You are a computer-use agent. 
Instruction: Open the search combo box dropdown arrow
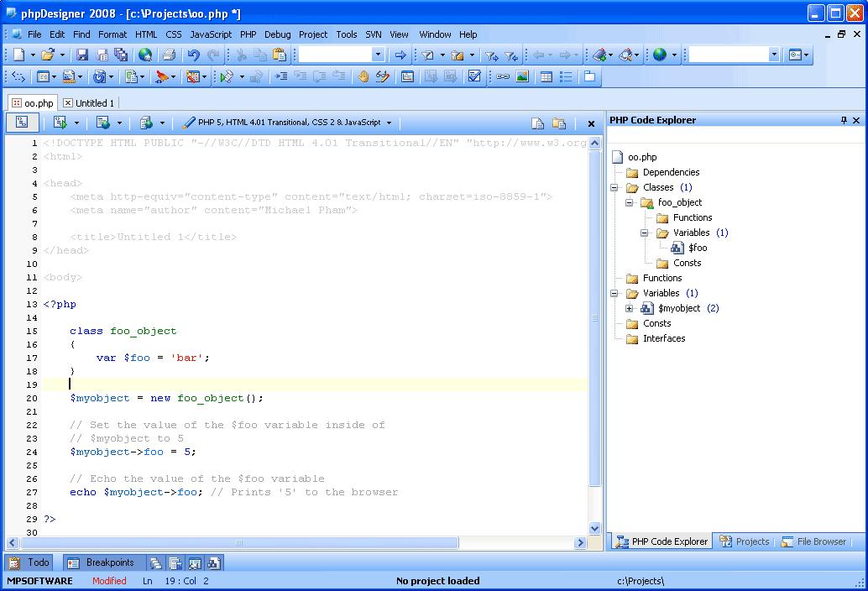pos(378,55)
